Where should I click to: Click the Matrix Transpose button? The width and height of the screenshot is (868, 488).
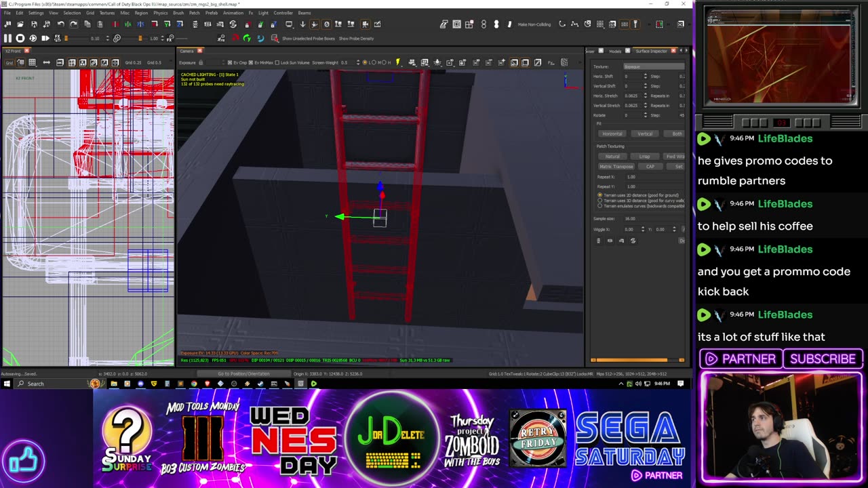coord(616,166)
